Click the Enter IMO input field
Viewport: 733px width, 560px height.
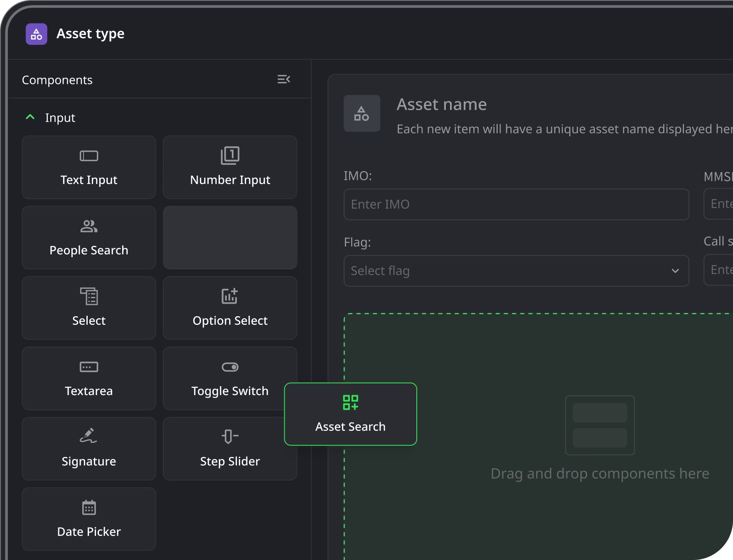(517, 204)
